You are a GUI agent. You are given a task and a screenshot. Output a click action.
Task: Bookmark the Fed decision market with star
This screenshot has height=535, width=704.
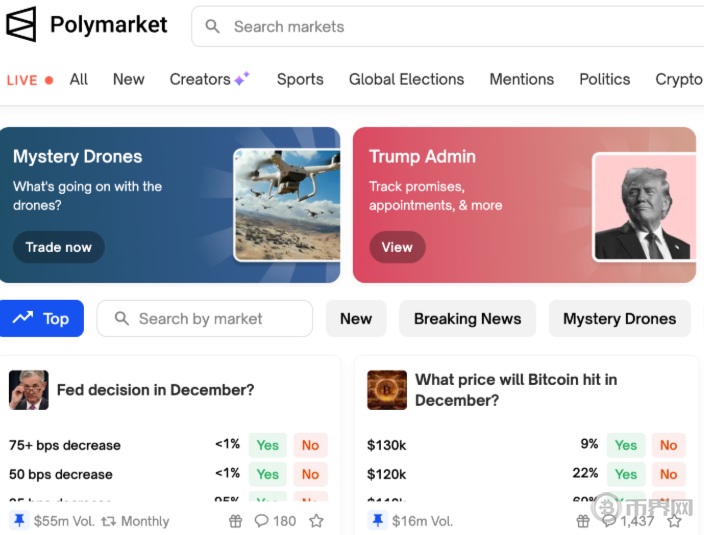[x=316, y=521]
